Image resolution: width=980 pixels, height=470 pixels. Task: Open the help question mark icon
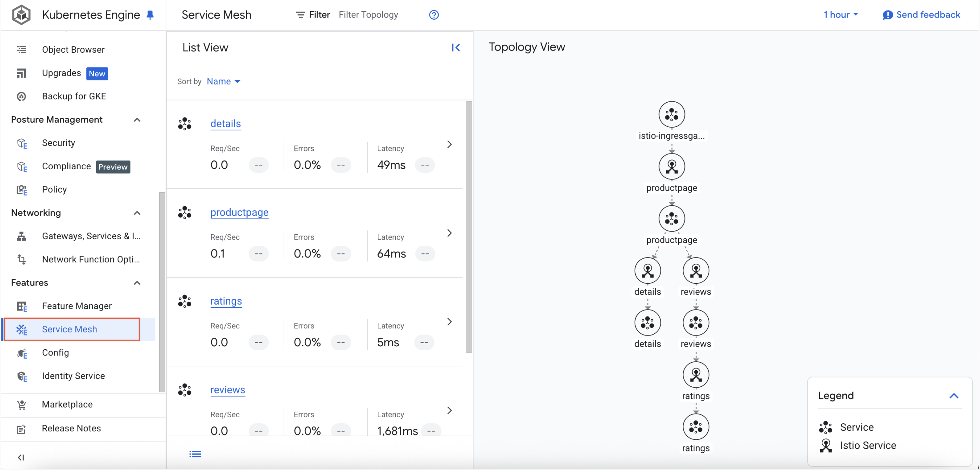click(434, 15)
